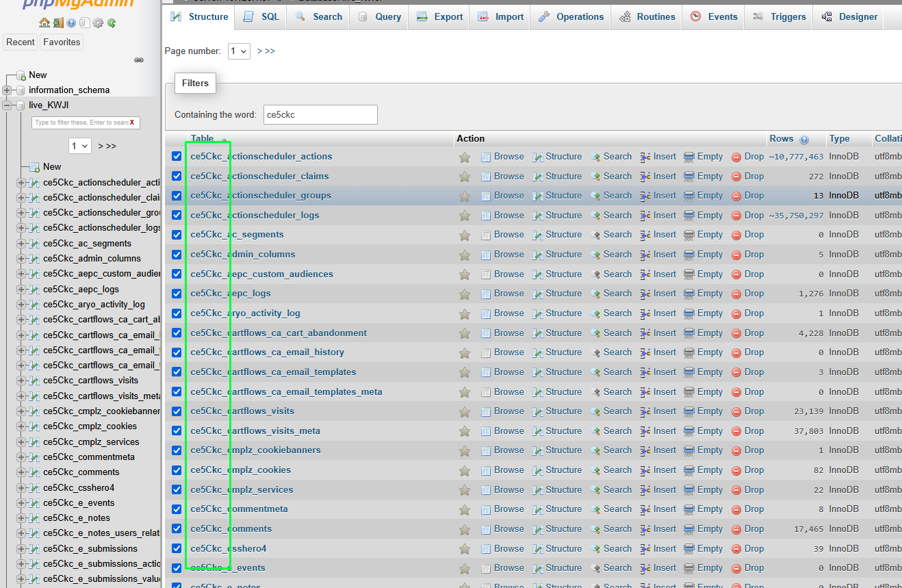The image size is (902, 588).
Task: Click the Rows column help icon
Action: [804, 140]
